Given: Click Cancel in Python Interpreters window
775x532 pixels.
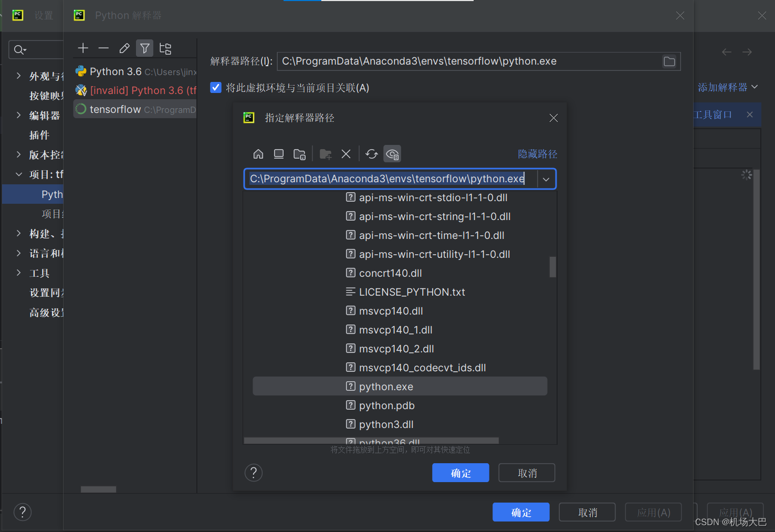Looking at the screenshot, I should click(x=587, y=512).
